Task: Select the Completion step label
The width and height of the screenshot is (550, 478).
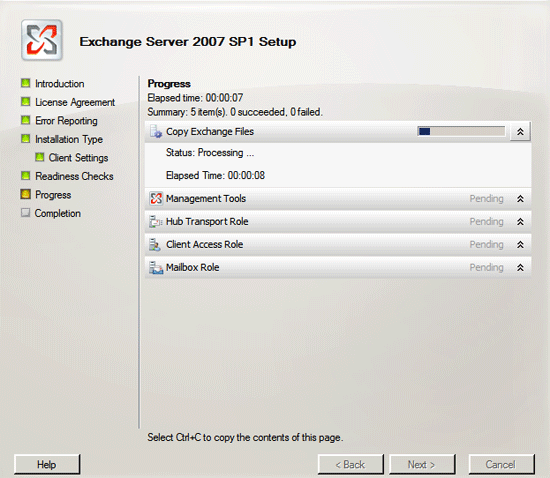Action: [58, 214]
